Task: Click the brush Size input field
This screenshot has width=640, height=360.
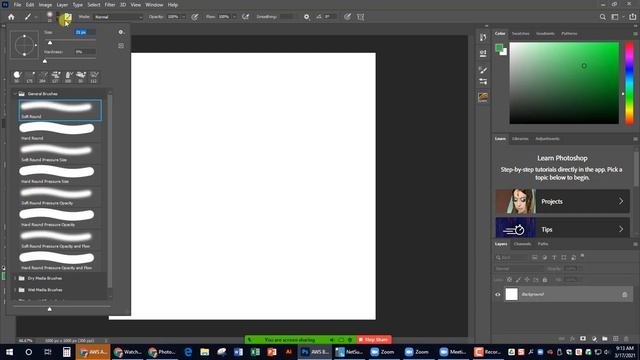Action: (85, 32)
